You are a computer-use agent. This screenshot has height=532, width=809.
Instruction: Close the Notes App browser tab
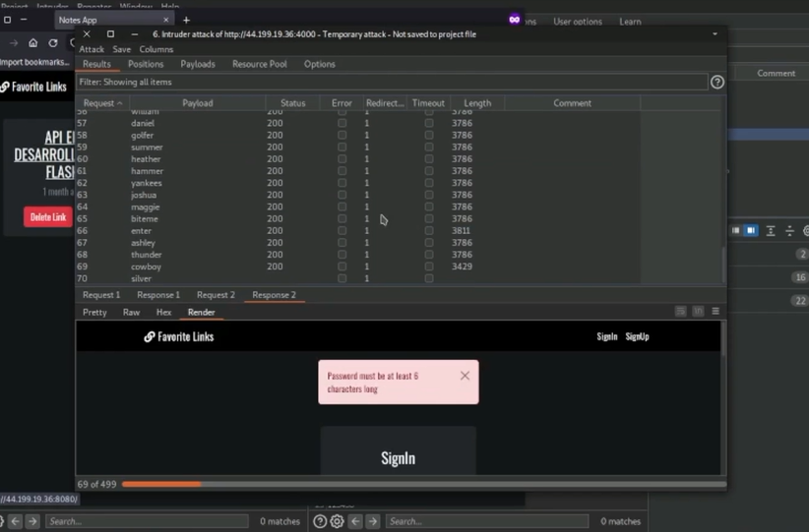165,20
